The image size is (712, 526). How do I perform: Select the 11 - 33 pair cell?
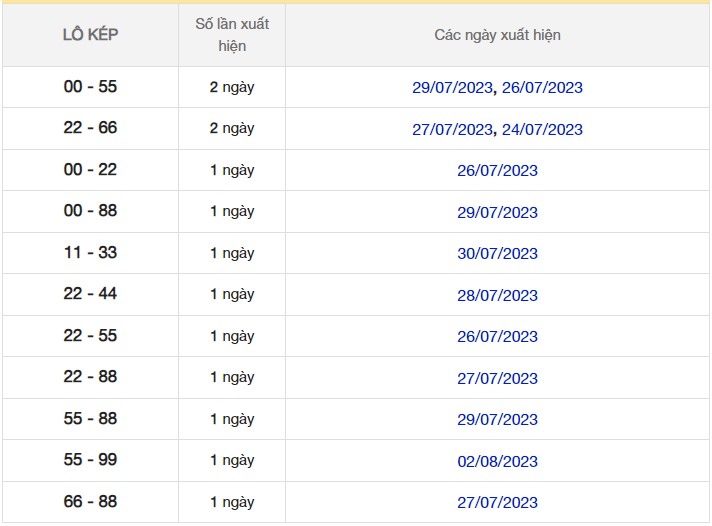click(90, 253)
